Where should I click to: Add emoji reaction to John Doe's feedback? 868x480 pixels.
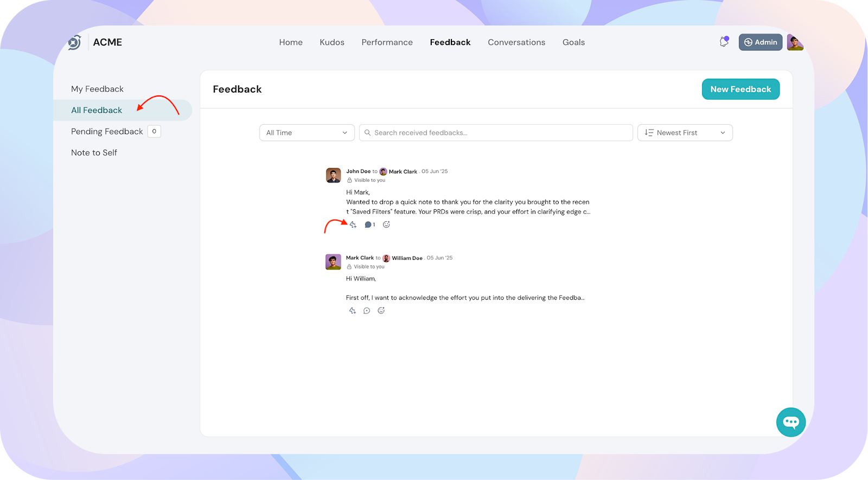click(386, 225)
